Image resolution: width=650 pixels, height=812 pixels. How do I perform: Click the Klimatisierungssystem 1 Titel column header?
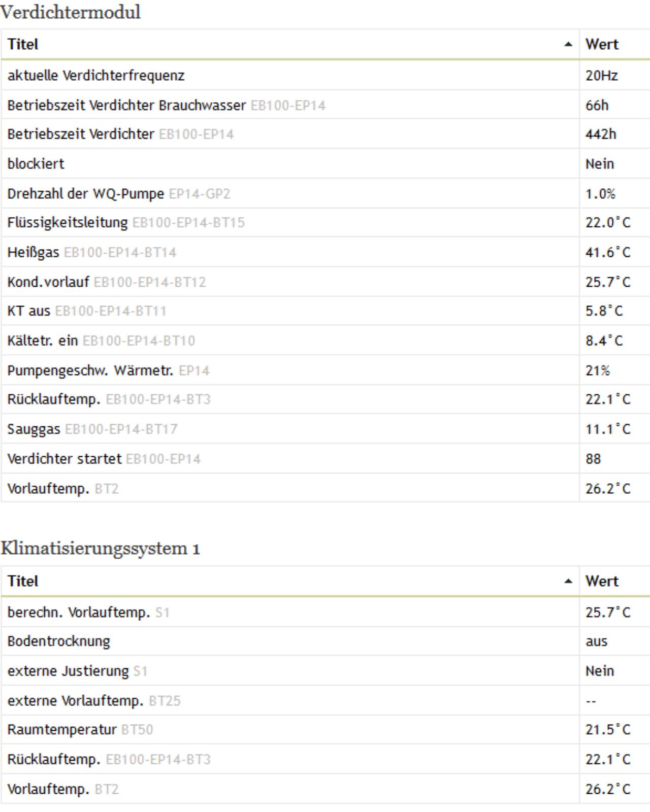click(x=290, y=581)
